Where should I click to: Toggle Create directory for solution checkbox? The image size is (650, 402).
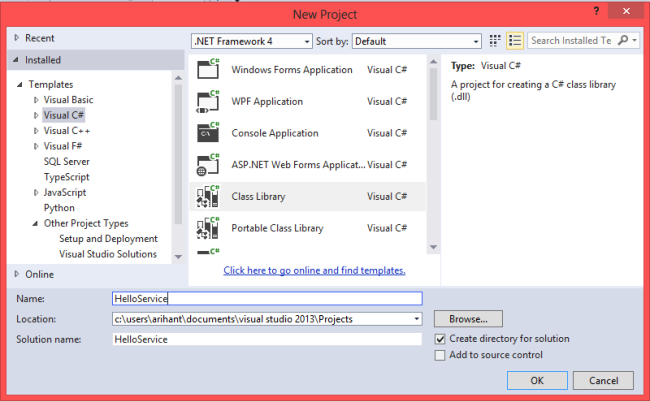440,339
